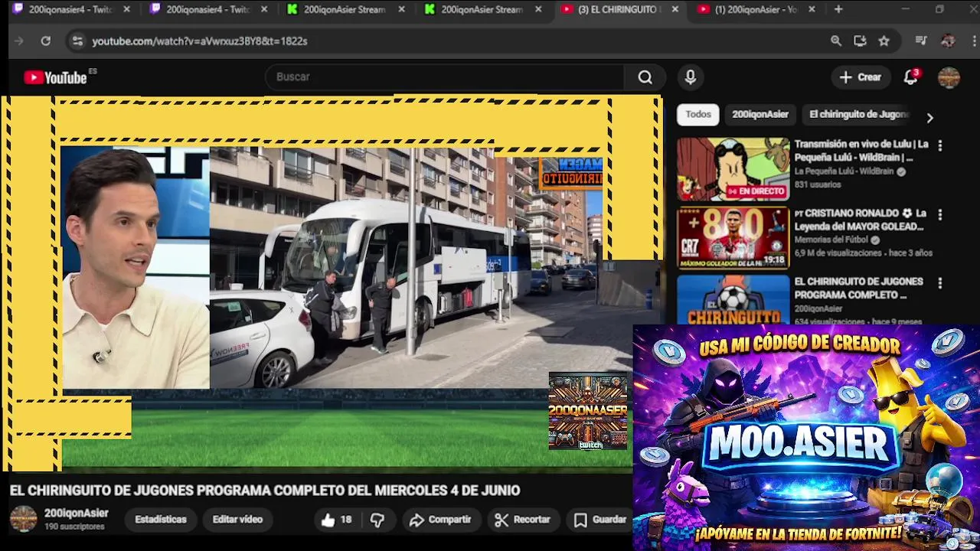Switch to first 200iqonAsier Stream Kick tab

pyautogui.click(x=346, y=9)
